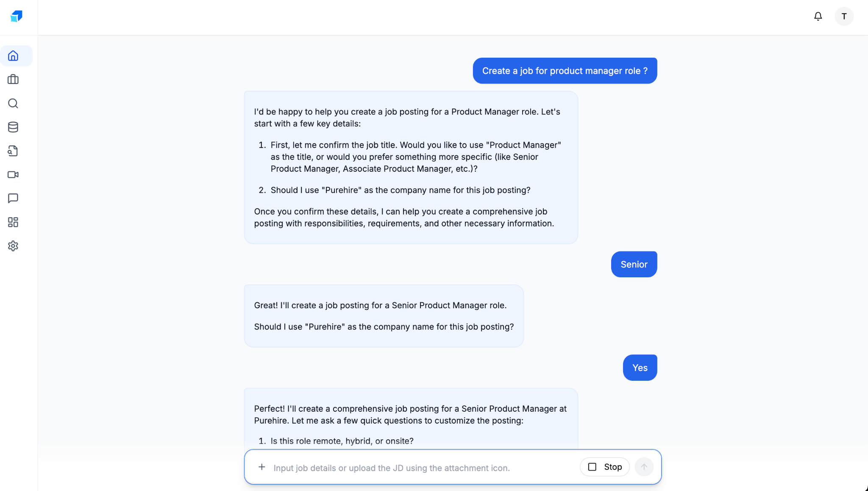Select the 'Senior' reply bubble
868x491 pixels.
pyautogui.click(x=634, y=264)
